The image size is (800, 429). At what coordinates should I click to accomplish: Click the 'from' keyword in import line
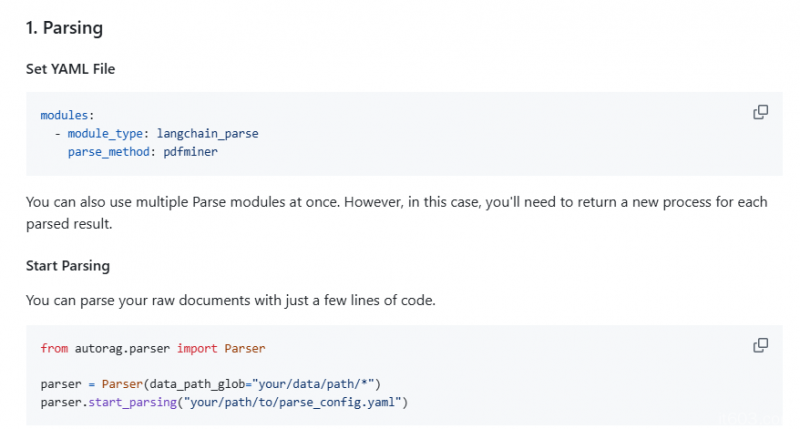pos(54,348)
